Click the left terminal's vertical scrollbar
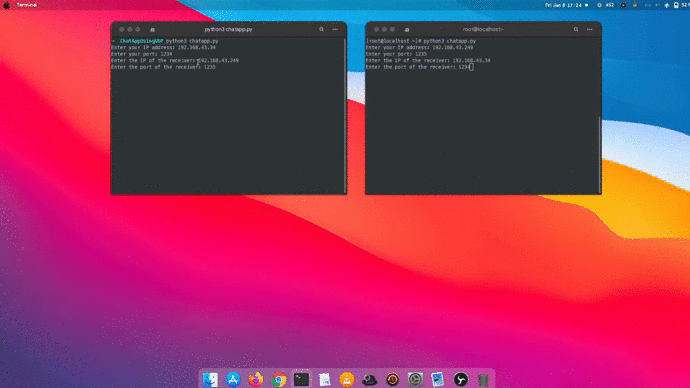This screenshot has width=690, height=388. click(345, 115)
